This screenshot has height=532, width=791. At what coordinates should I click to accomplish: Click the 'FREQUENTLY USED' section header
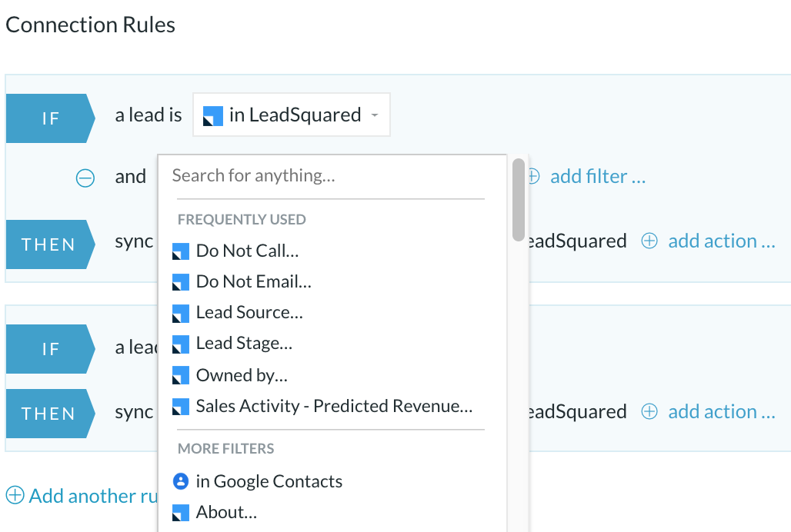tap(242, 220)
